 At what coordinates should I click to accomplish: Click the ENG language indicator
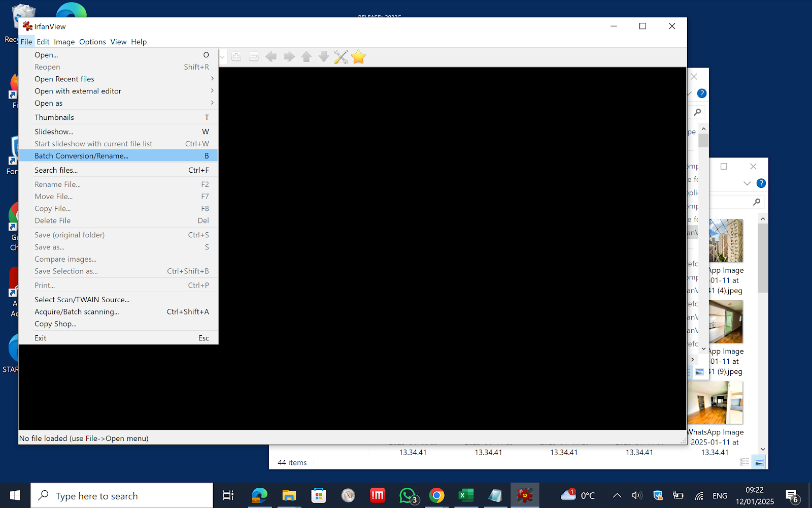[720, 496]
